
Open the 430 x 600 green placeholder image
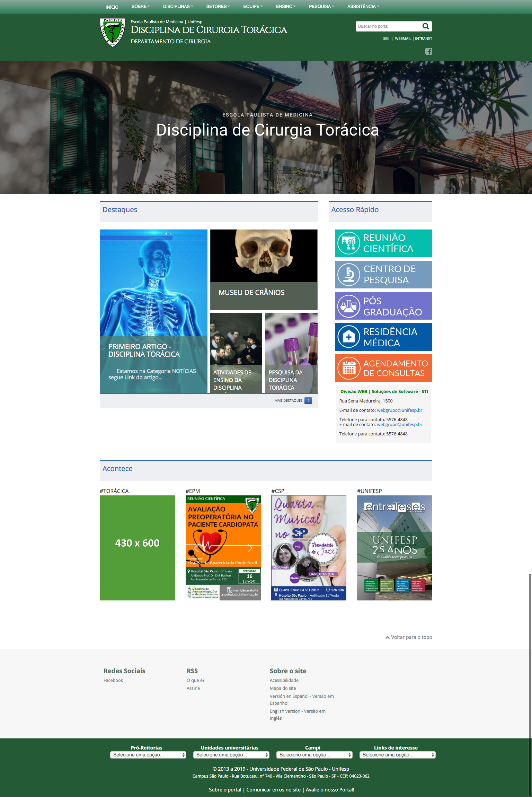137,548
